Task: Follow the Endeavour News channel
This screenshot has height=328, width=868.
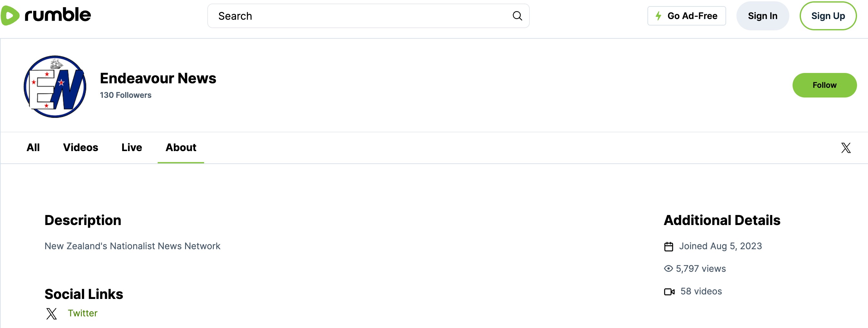Action: pos(824,85)
